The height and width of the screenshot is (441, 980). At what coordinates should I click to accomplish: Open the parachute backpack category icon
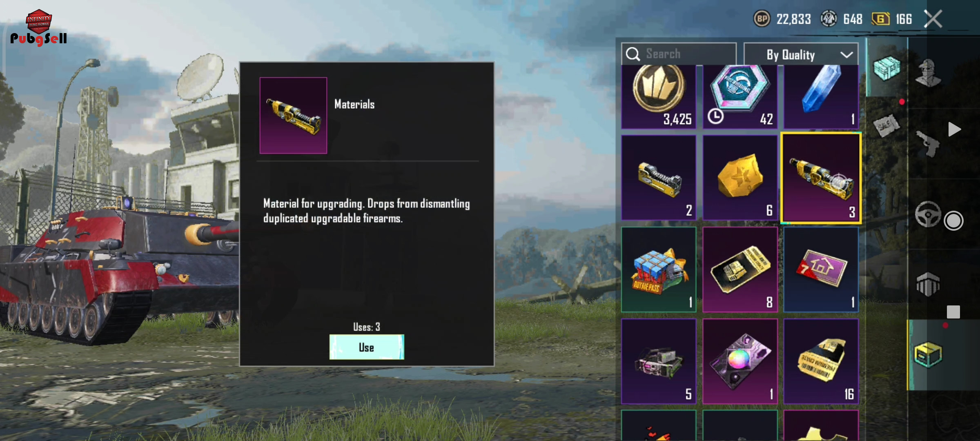(928, 284)
